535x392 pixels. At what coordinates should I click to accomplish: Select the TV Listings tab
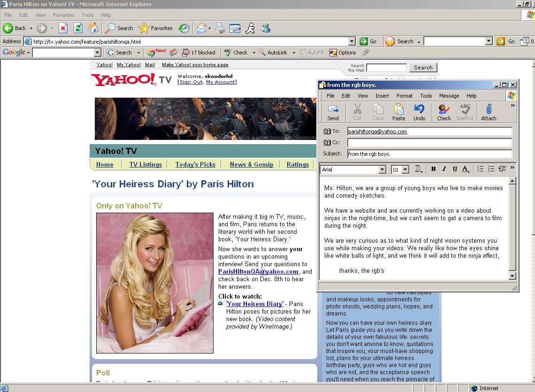[145, 164]
